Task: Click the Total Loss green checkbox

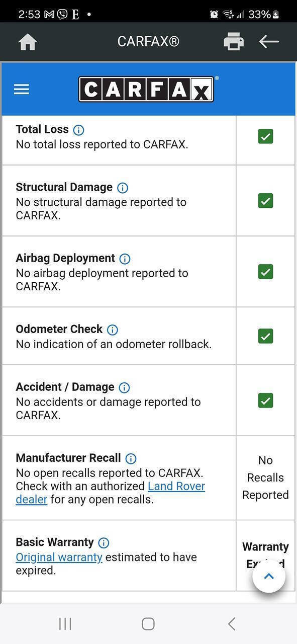Action: click(x=265, y=136)
